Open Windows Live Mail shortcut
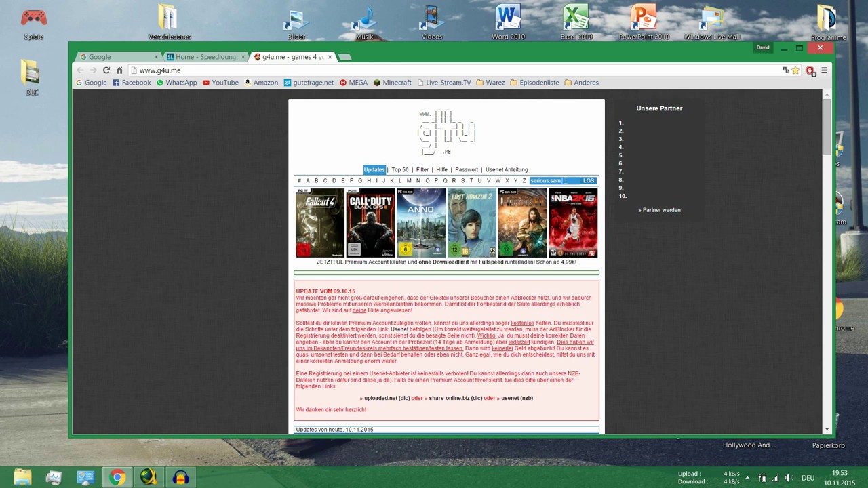This screenshot has height=488, width=868. pos(711,23)
